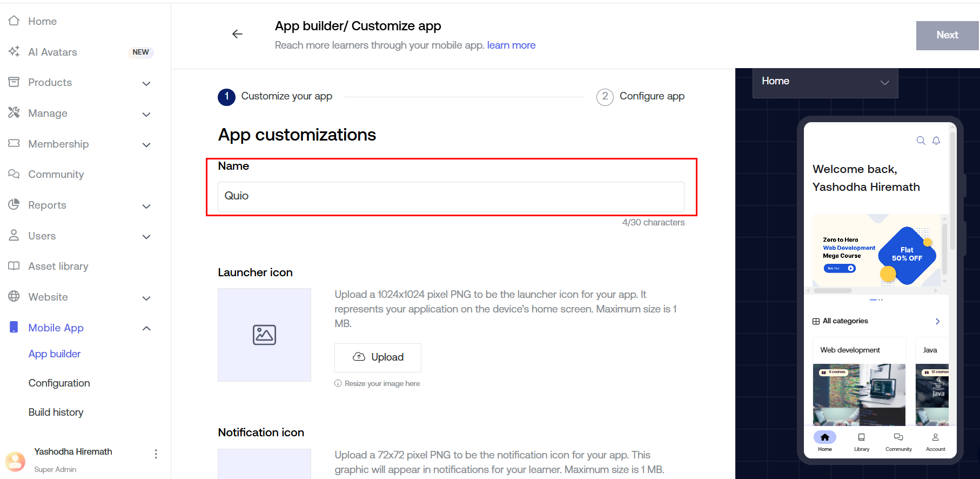Go to Build history page
The height and width of the screenshot is (479, 980).
[x=56, y=412]
